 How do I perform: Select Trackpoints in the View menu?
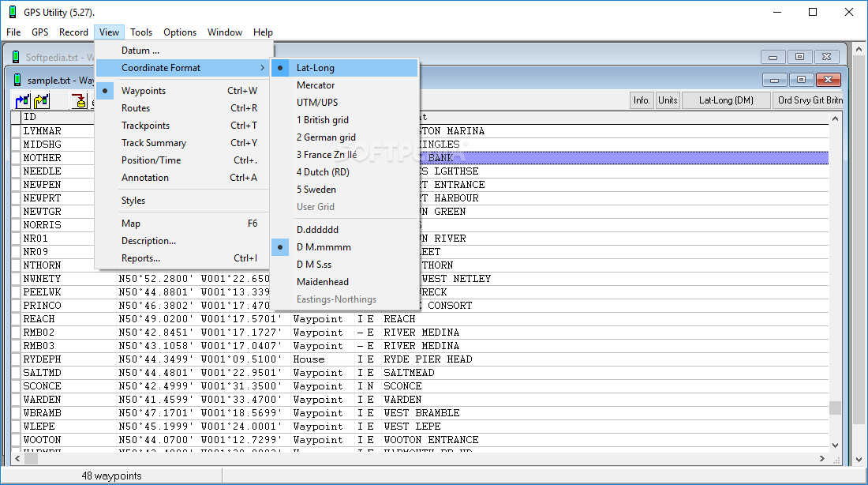183,126
